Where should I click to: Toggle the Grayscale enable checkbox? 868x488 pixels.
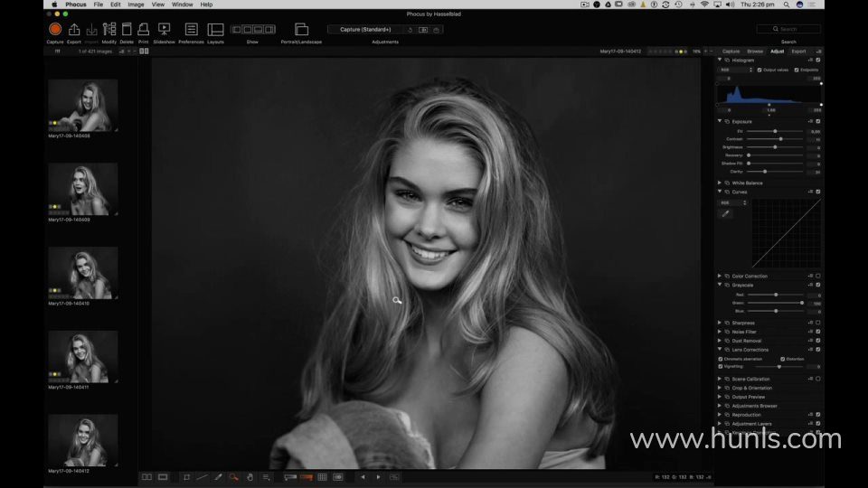pyautogui.click(x=817, y=285)
